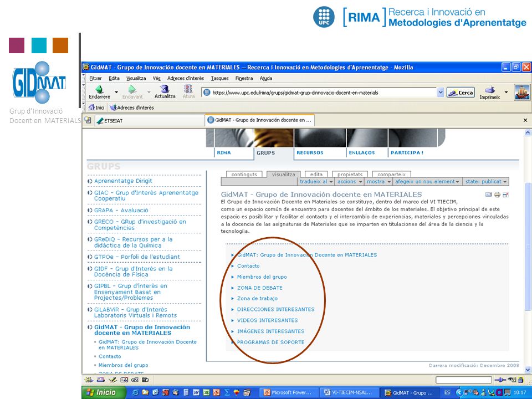Open 'Aprenentatge Dirigit' in the GRUPS sidebar

tap(123, 181)
